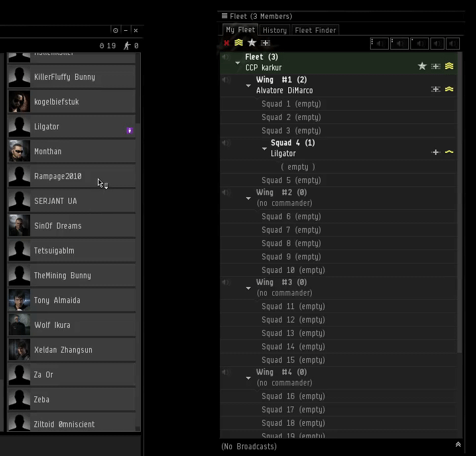Viewport: 476px width, 456px height.
Task: Select Tetsuigablm in member list
Action: click(x=72, y=251)
